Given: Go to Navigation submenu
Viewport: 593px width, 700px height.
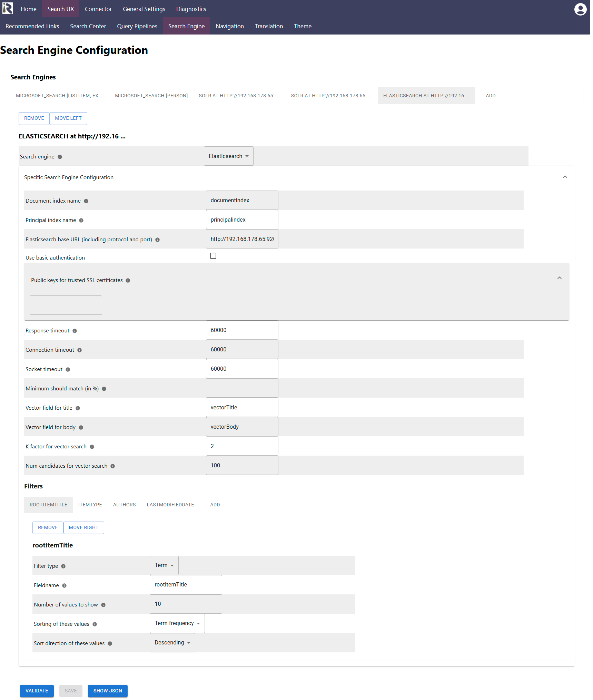Looking at the screenshot, I should point(230,26).
